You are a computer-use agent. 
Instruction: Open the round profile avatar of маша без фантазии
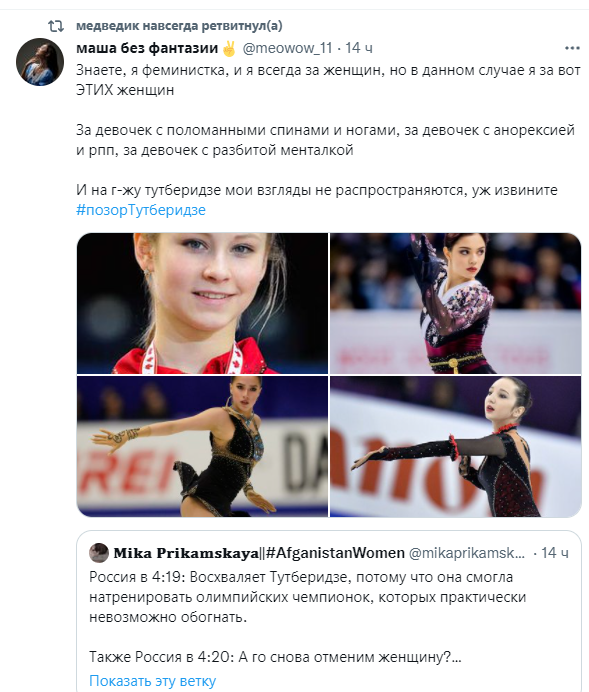[x=40, y=62]
